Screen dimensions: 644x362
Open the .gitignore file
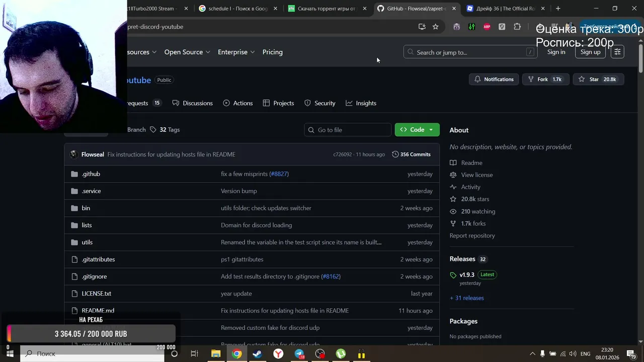point(94,277)
